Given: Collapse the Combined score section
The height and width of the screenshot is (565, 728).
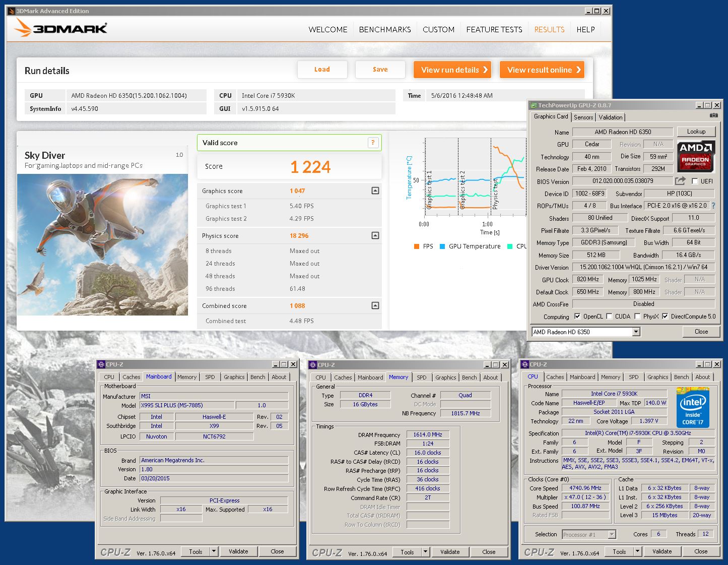Looking at the screenshot, I should [375, 305].
